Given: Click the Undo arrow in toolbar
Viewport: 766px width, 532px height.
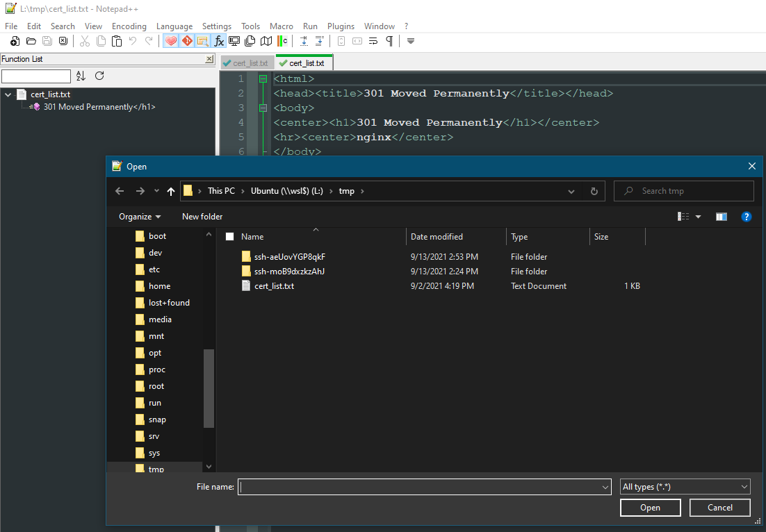Looking at the screenshot, I should click(133, 42).
